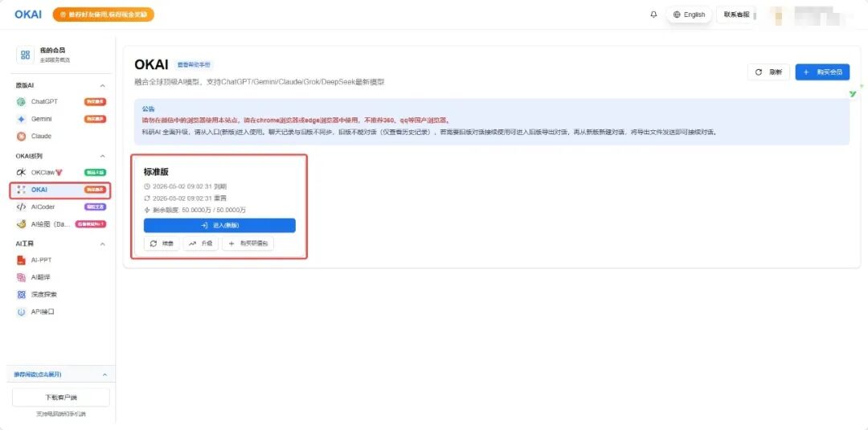Screen dimensions: 868x430
Task: Open API接口 from the sidebar
Action: click(x=61, y=312)
